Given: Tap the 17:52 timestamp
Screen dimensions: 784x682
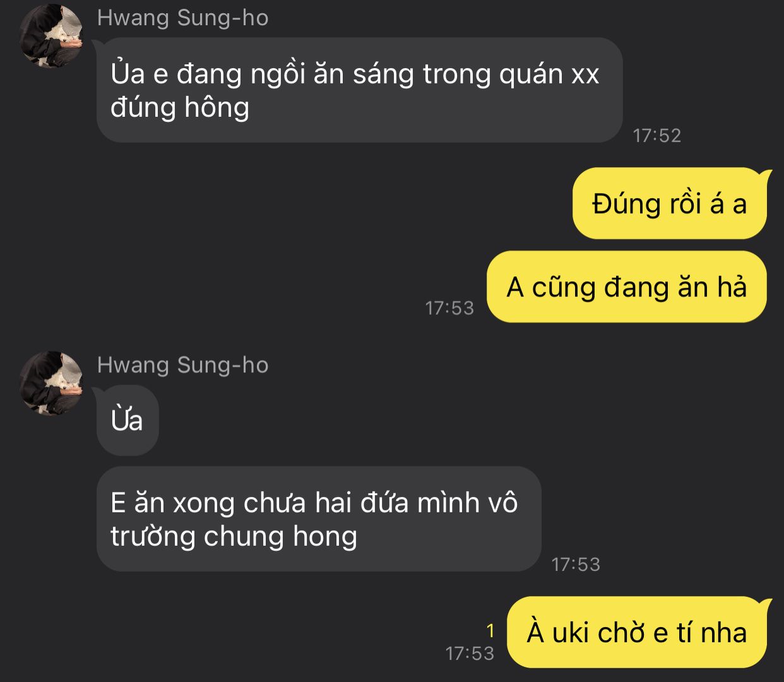Looking at the screenshot, I should (657, 136).
